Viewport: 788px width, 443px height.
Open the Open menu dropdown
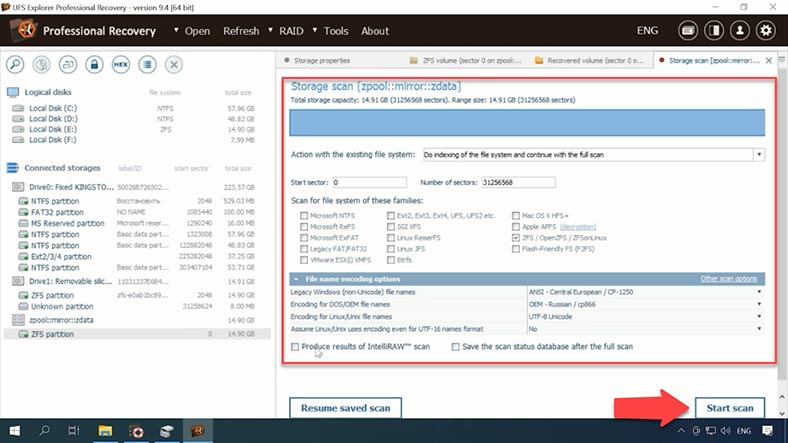pos(192,31)
